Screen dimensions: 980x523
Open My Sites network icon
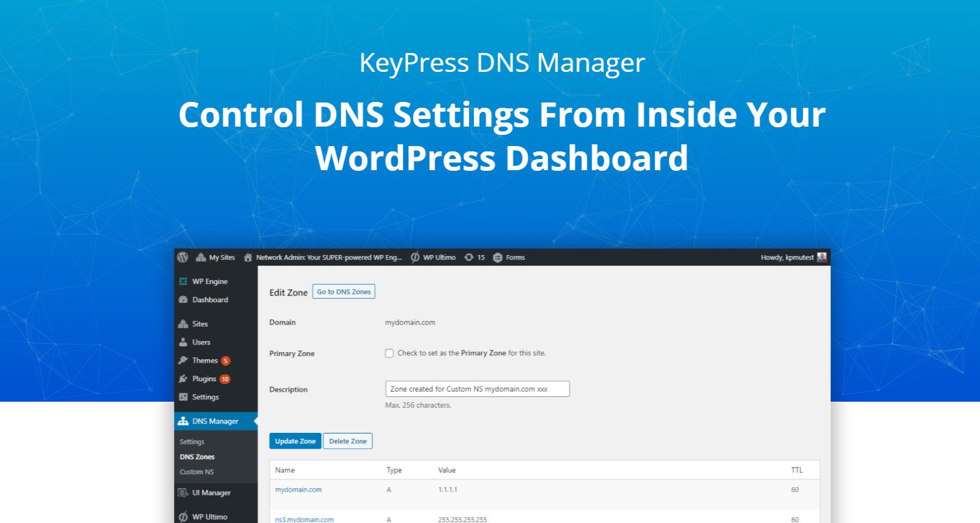tap(200, 257)
